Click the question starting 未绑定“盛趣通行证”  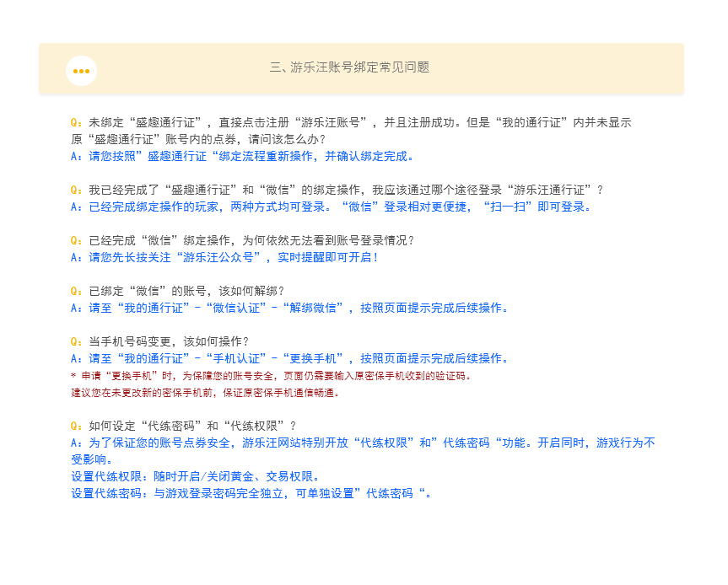point(351,122)
